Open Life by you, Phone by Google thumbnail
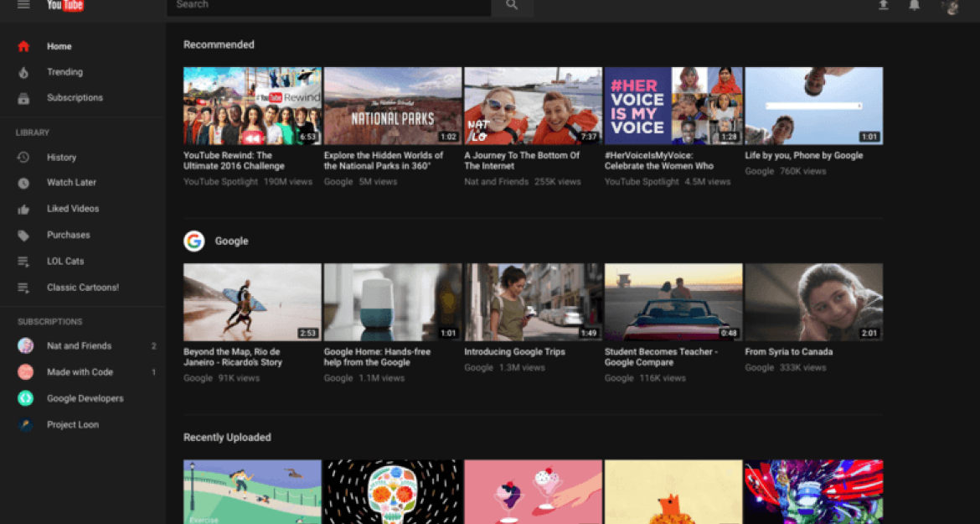The height and width of the screenshot is (524, 980). coord(814,106)
